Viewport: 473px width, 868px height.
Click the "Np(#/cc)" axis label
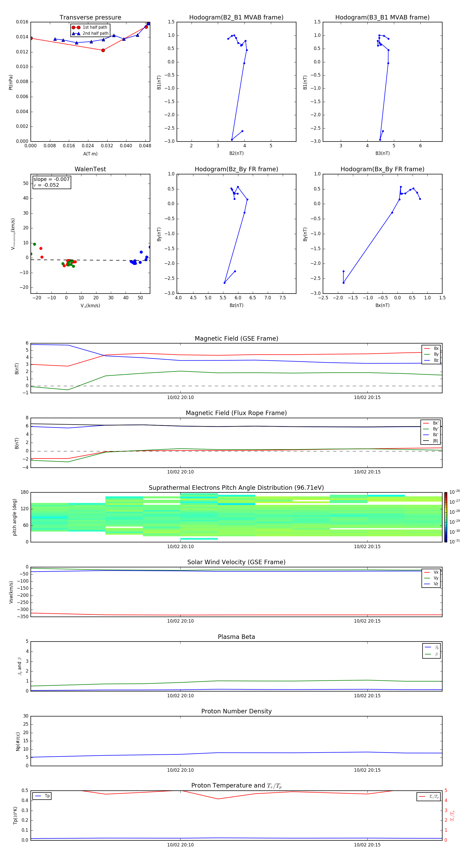18,741
